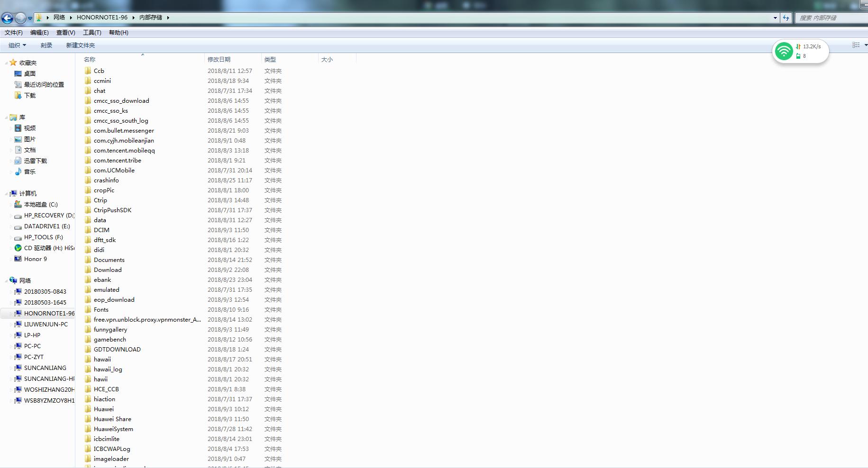Viewport: 868px width, 468px height.
Task: Open the recent locations history dropdown
Action: [30, 18]
